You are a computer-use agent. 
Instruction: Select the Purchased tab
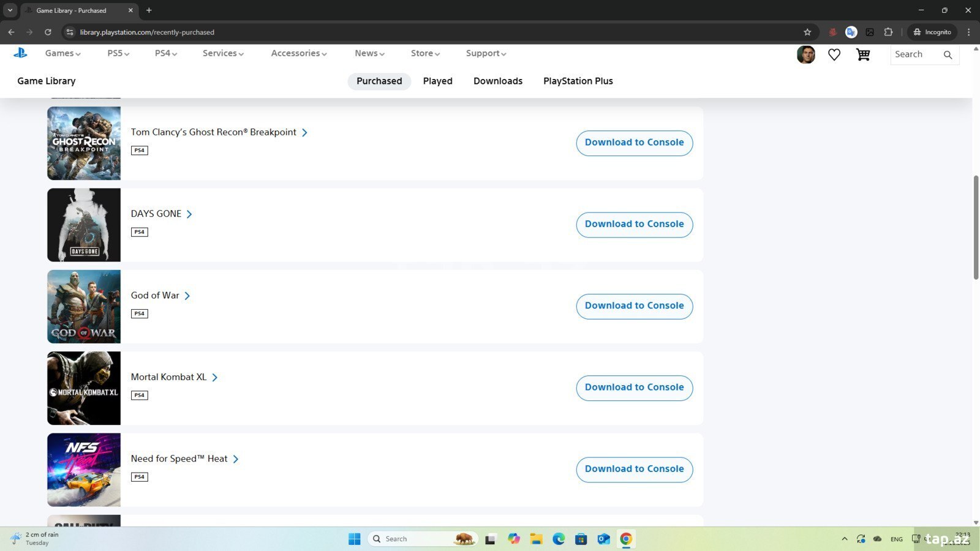pos(379,81)
